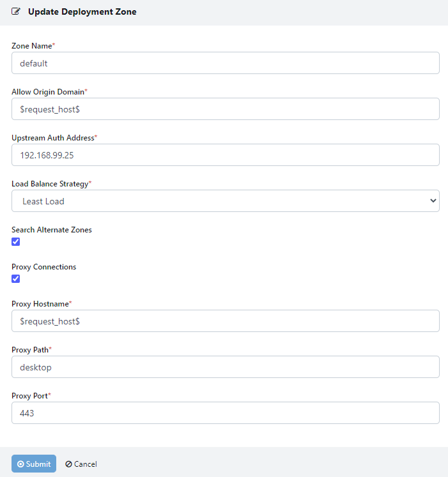This screenshot has width=448, height=477.
Task: Click the edit pencil icon in header
Action: (x=16, y=11)
